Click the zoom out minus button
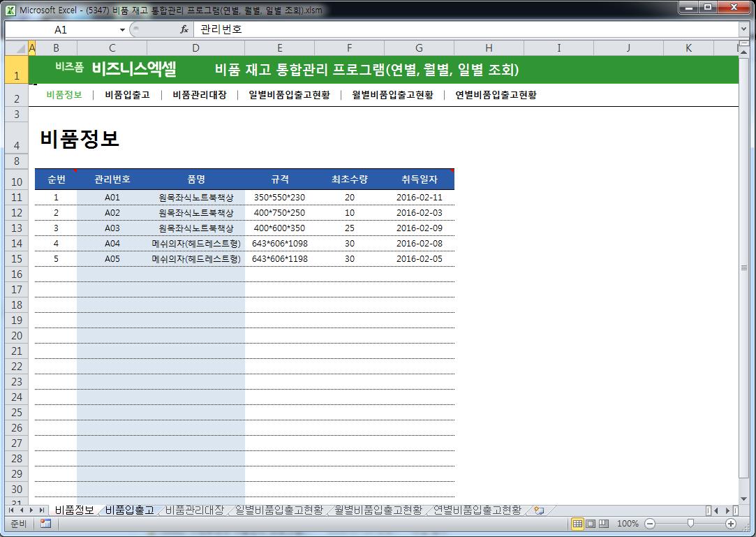 tap(650, 524)
